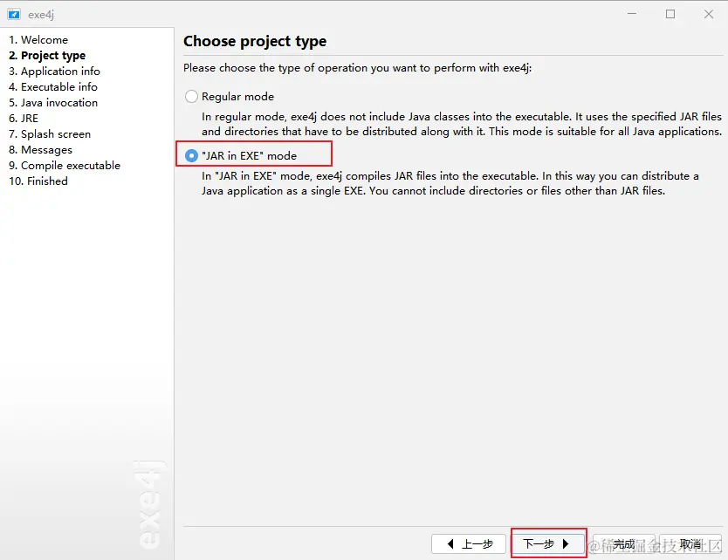Screen dimensions: 728x560
Task: Open step 3. Application info
Action: (54, 72)
